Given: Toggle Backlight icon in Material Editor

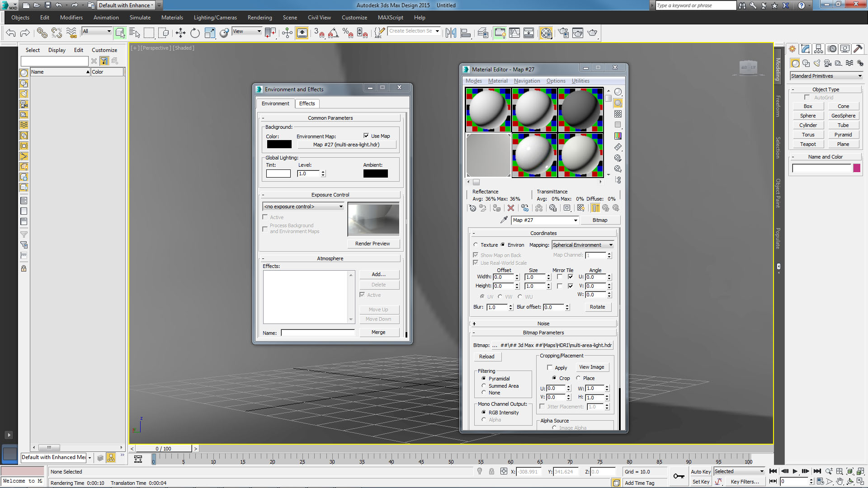Looking at the screenshot, I should [x=618, y=103].
